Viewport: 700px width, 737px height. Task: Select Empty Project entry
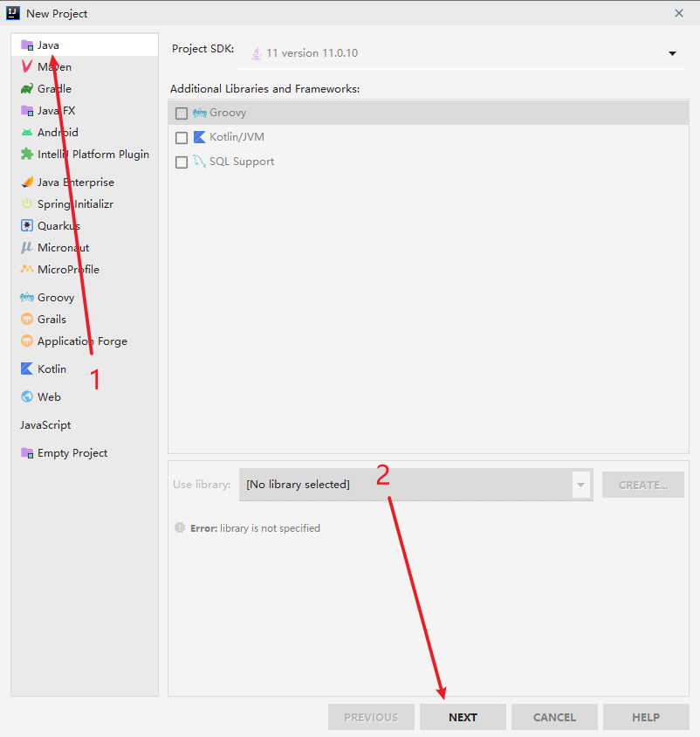pyautogui.click(x=85, y=453)
